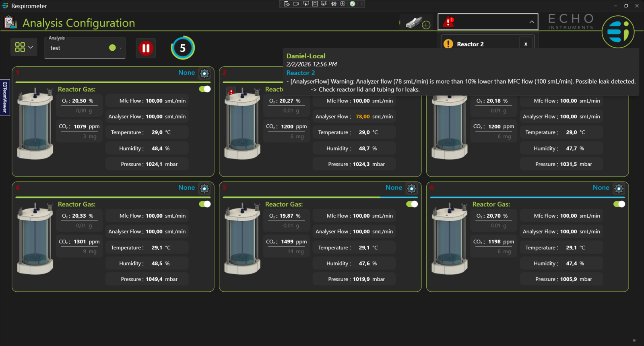The height and width of the screenshot is (346, 644).
Task: Open the Analysis test selection dropdown
Action: point(85,48)
